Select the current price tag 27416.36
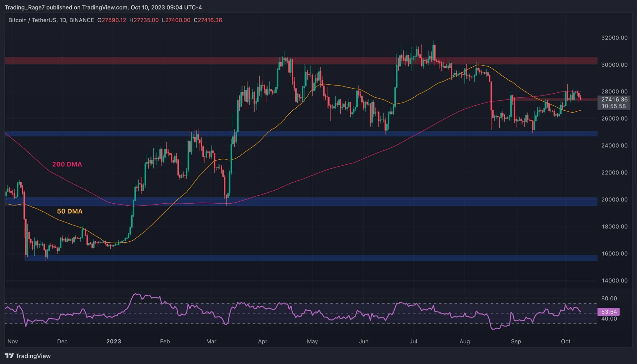 pyautogui.click(x=614, y=99)
